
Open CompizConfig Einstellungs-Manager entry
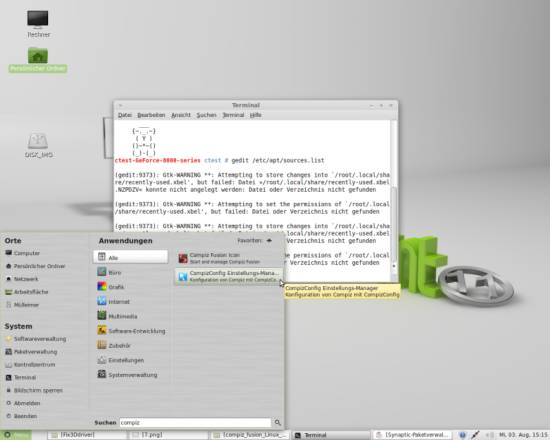point(228,276)
